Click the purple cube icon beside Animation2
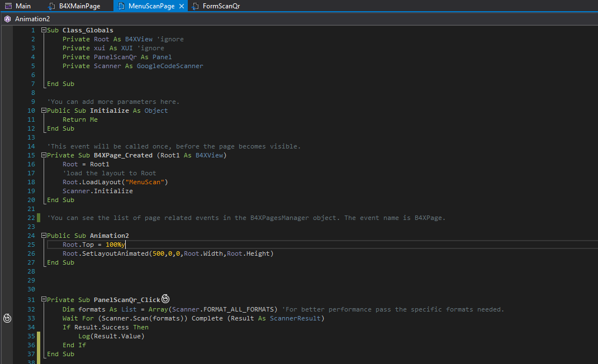Screen dimensions: 598x364 pos(8,18)
